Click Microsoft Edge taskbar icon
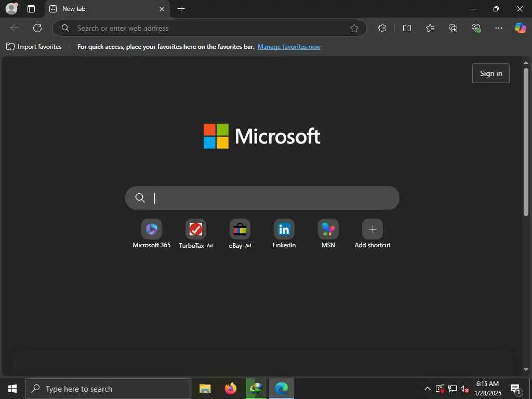 (282, 389)
